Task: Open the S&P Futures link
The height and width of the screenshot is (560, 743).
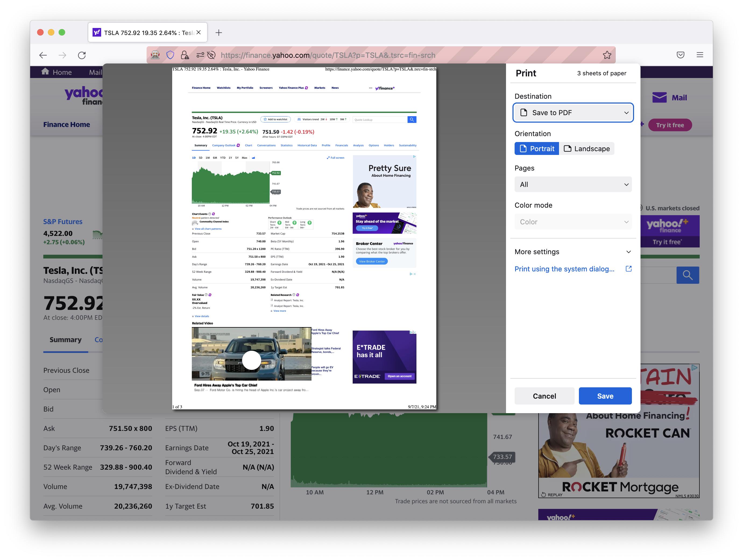Action: [63, 222]
